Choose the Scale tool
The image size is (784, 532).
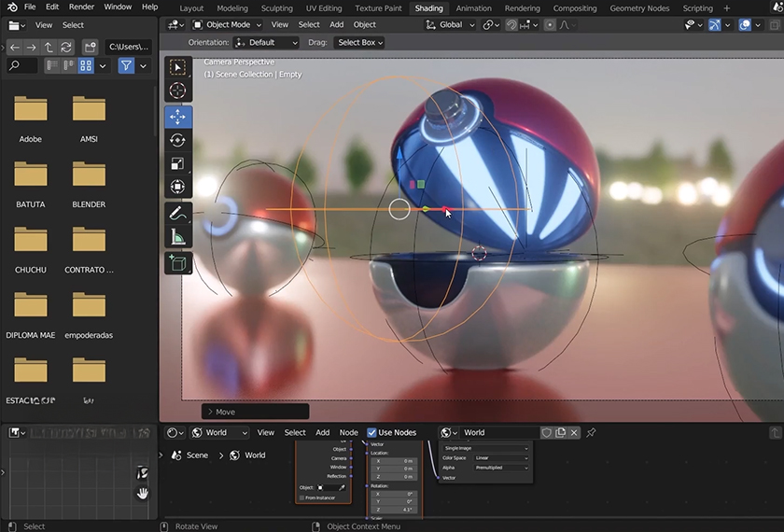pyautogui.click(x=178, y=164)
